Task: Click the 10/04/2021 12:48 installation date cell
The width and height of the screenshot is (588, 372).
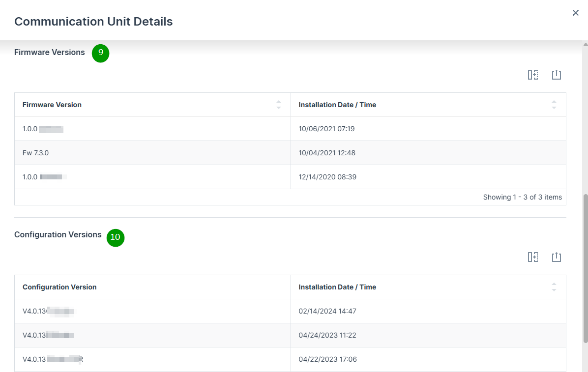Action: [327, 153]
